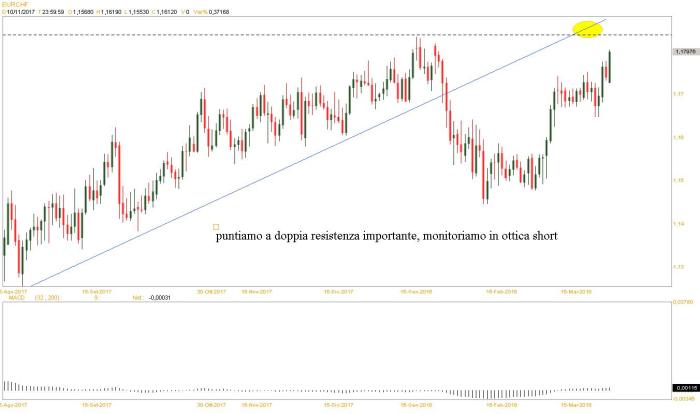
Task: Click the MACD current value label on the indicator axis
Action: (685, 388)
